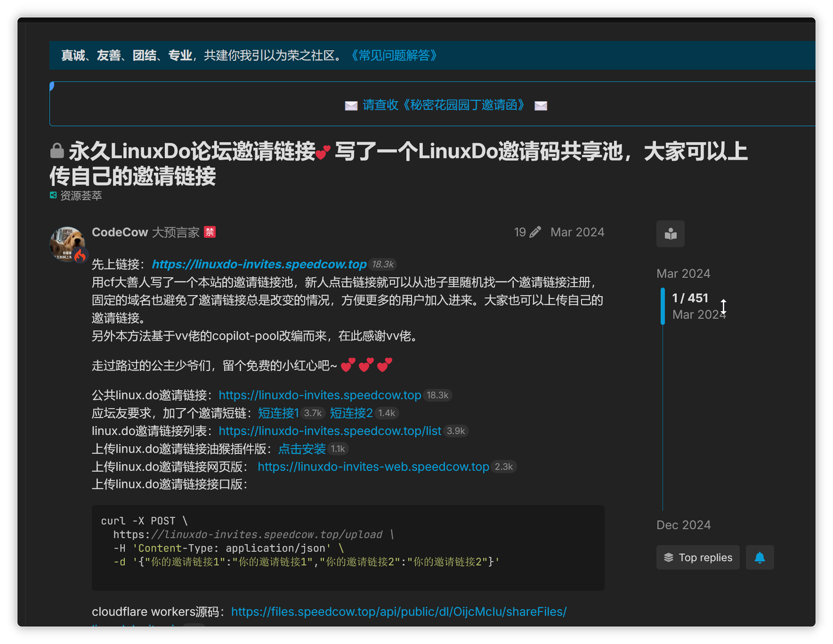Open the topic summary book icon
833x644 pixels.
point(670,234)
